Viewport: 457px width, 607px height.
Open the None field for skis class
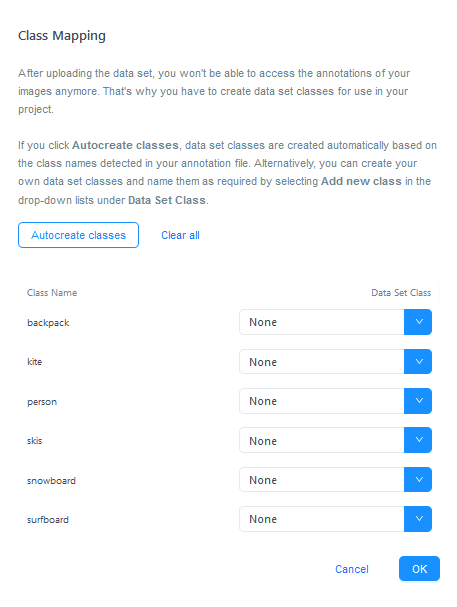(322, 440)
